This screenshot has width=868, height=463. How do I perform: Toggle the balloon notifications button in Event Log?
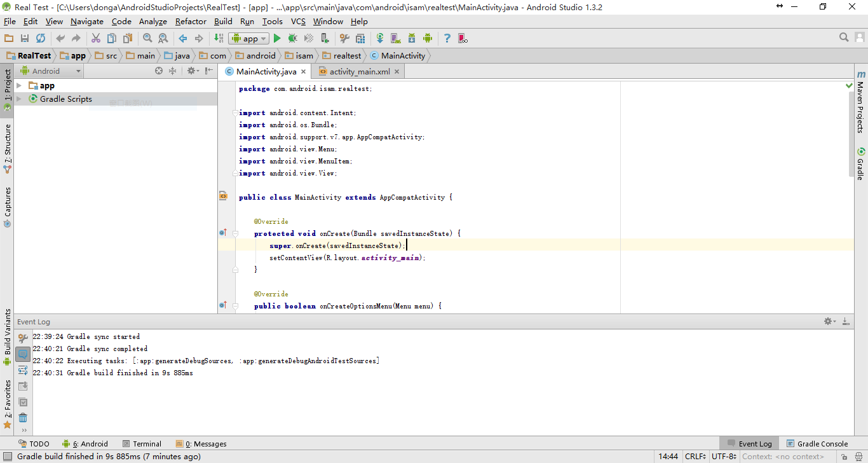point(23,354)
